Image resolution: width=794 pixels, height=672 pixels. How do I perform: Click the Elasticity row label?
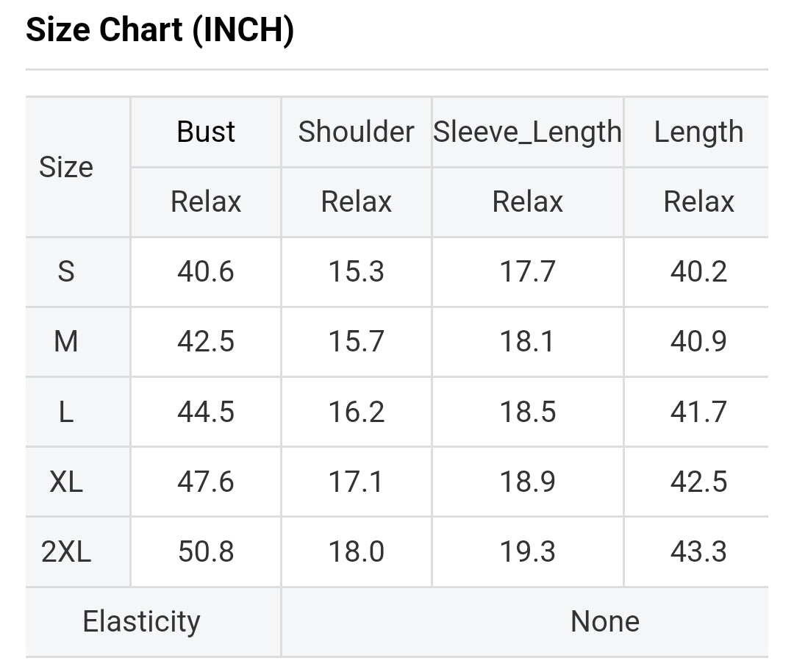(x=141, y=622)
